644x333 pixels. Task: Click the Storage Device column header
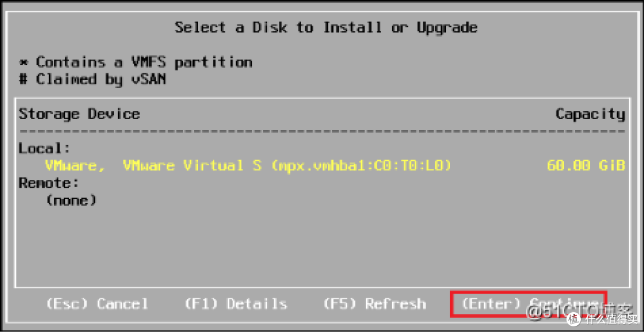(x=79, y=114)
